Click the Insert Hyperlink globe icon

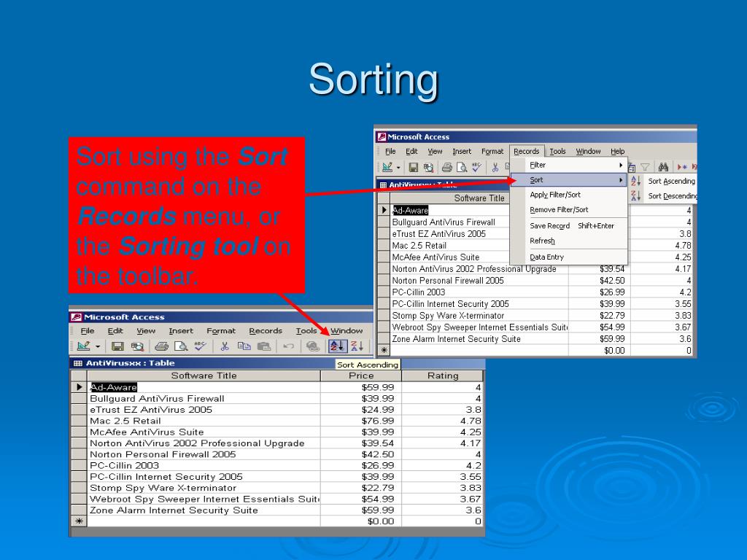(312, 346)
